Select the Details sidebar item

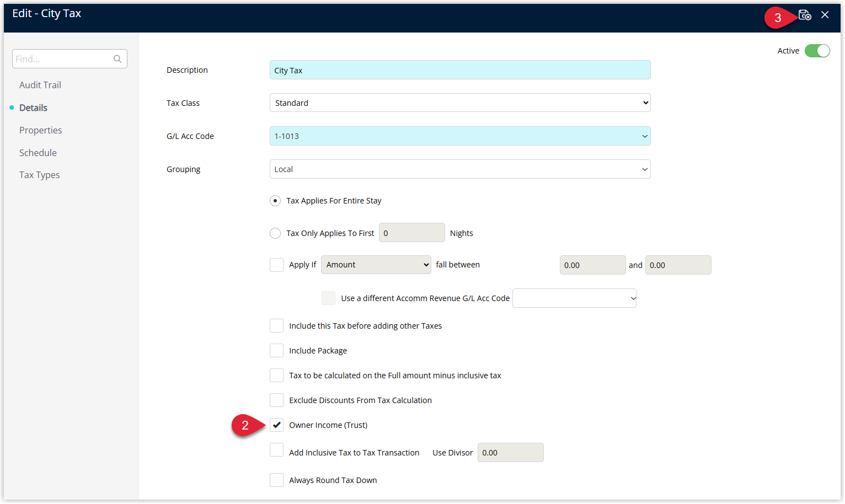pos(33,108)
